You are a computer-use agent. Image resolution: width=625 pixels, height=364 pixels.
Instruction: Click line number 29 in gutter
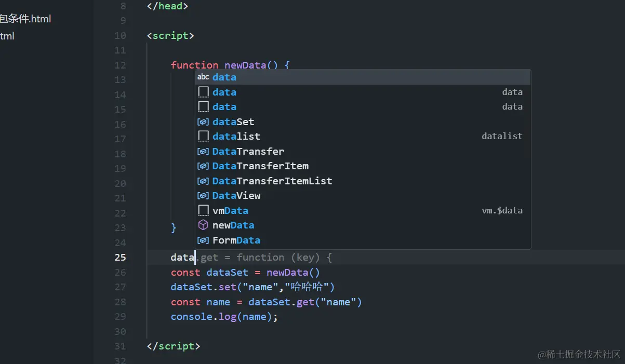click(x=120, y=316)
